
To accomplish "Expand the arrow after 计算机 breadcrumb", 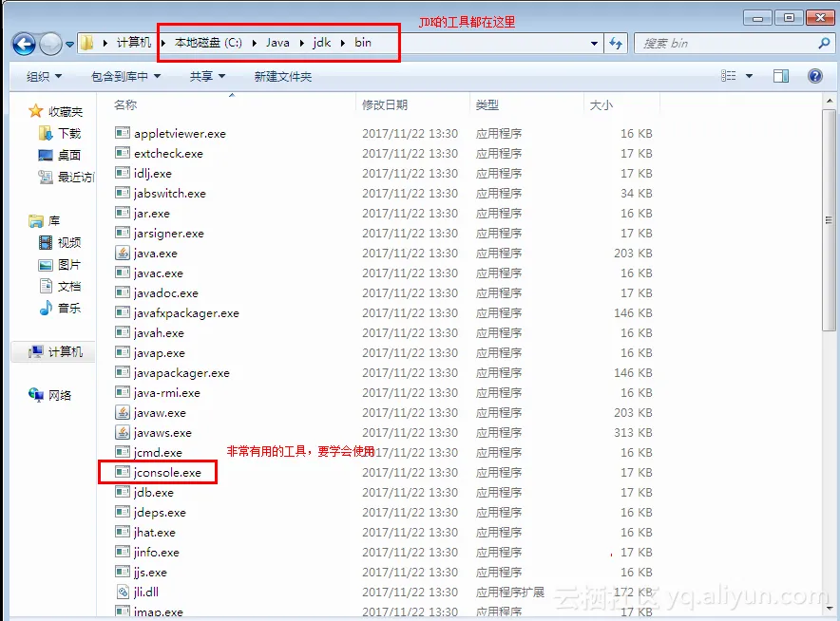I will 163,44.
